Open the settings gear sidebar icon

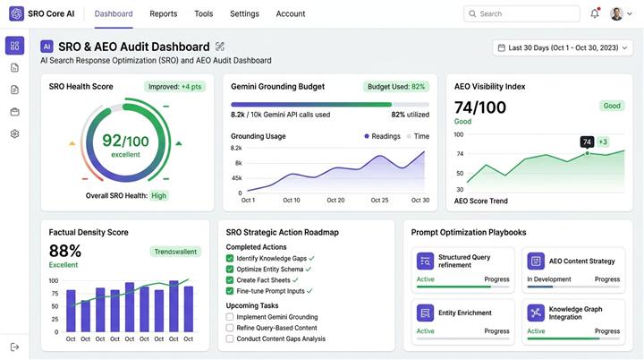click(x=15, y=133)
